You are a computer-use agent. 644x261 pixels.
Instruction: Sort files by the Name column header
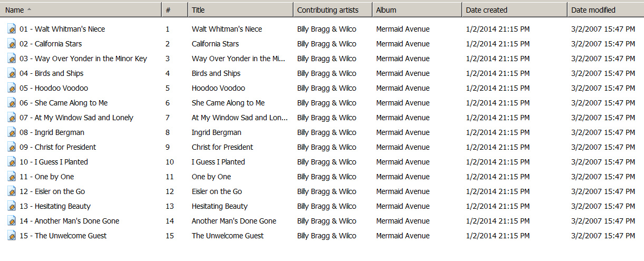click(x=81, y=9)
